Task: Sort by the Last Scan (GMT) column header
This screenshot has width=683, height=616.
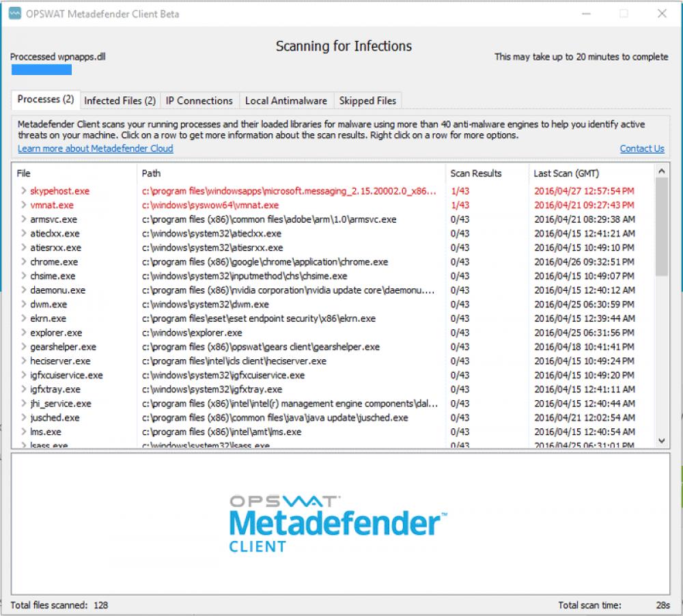Action: (566, 173)
